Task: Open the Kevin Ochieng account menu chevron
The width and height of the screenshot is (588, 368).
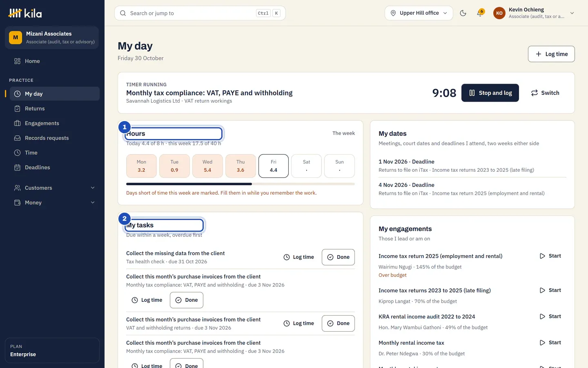Action: [572, 13]
